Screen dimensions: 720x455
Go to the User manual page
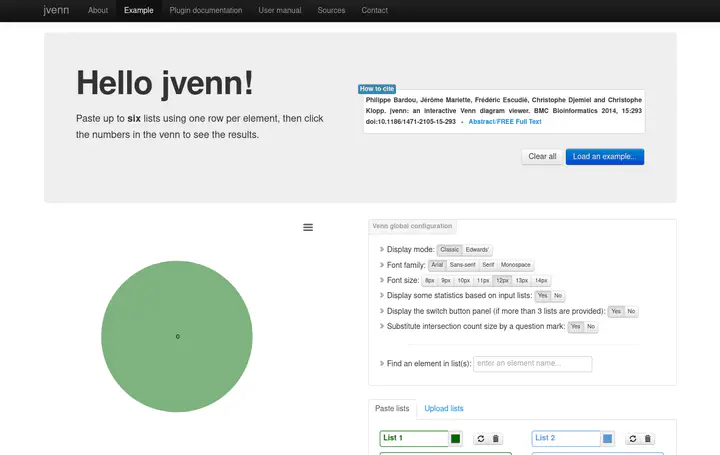pyautogui.click(x=280, y=10)
